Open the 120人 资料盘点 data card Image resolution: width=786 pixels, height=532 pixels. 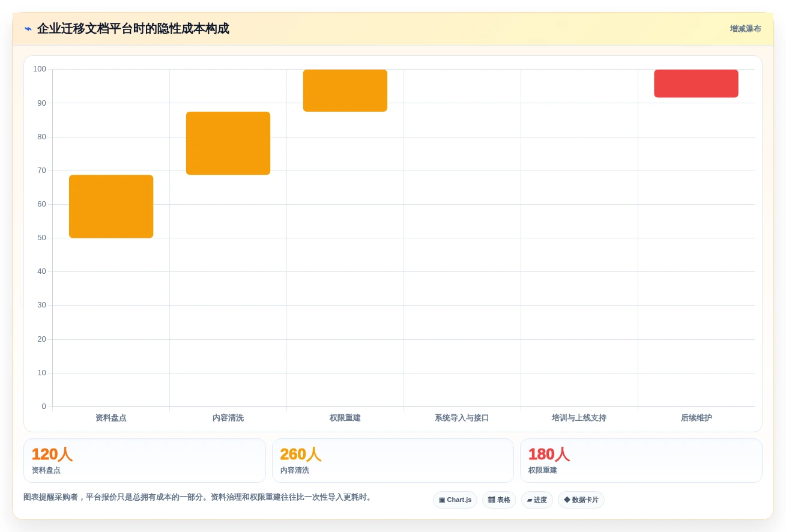tap(145, 461)
